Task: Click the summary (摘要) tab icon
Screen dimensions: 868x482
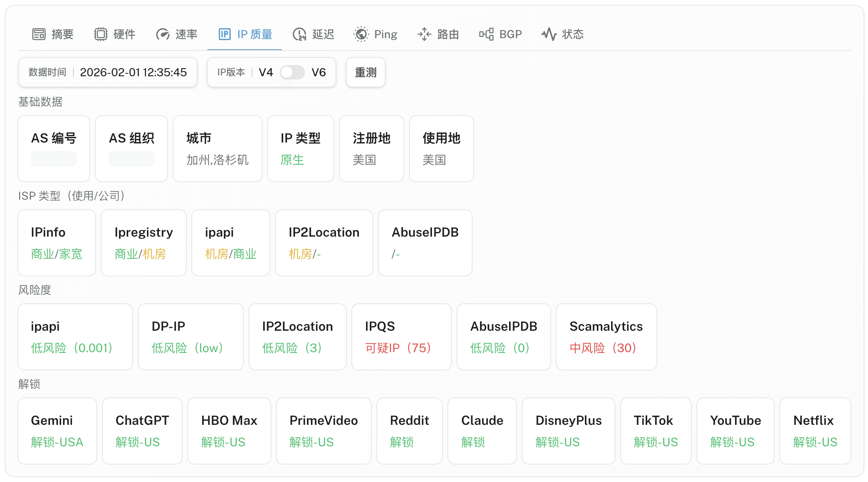Action: tap(39, 34)
